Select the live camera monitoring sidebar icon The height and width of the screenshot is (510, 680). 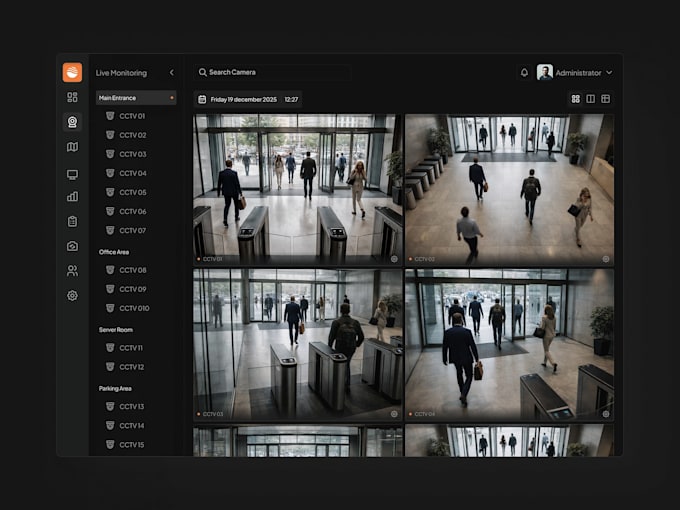click(72, 122)
